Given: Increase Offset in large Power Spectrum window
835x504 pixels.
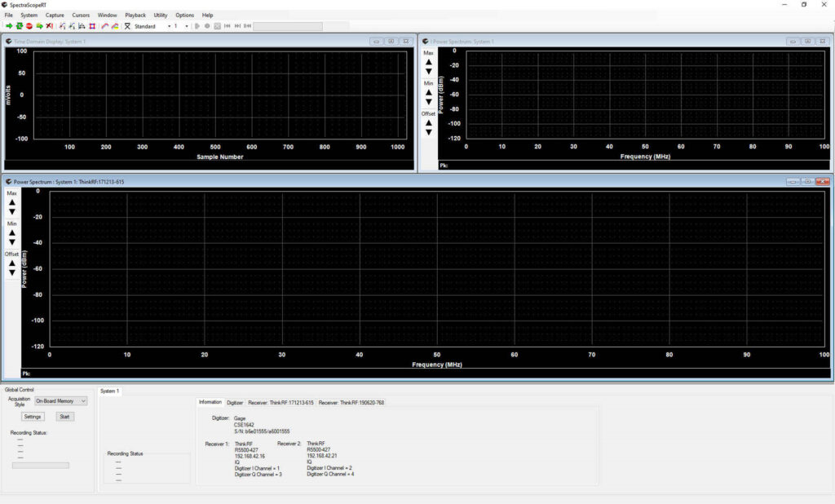Looking at the screenshot, I should pyautogui.click(x=11, y=263).
